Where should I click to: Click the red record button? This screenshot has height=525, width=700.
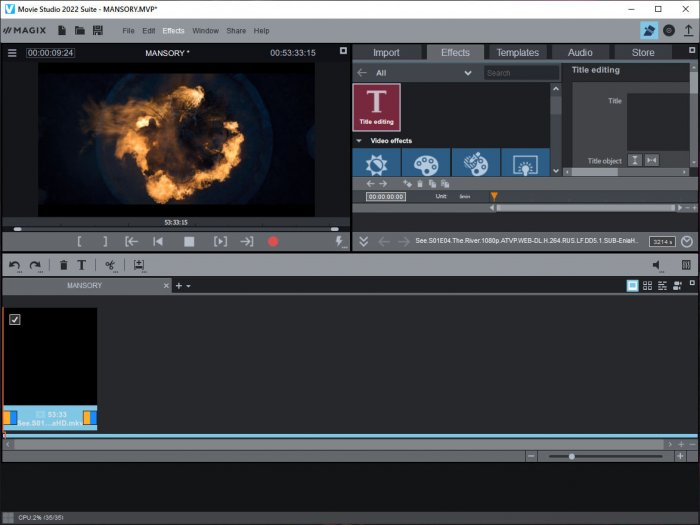(x=272, y=242)
